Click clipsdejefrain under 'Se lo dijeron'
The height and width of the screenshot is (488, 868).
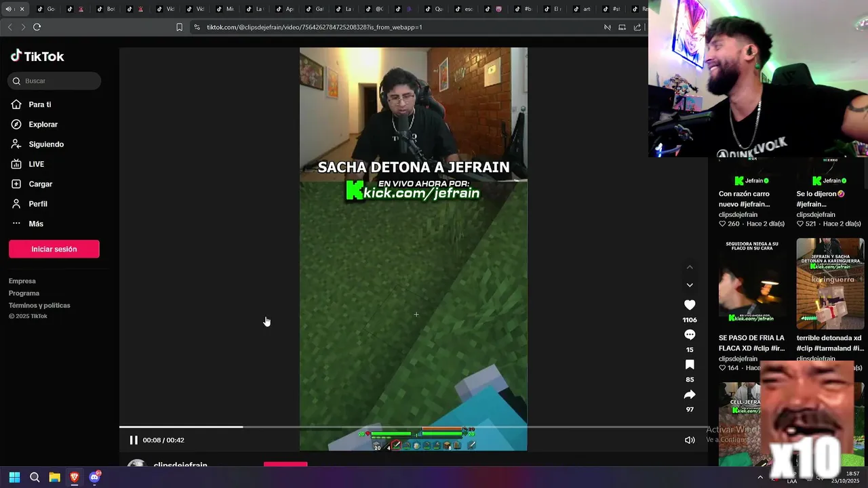click(x=816, y=215)
